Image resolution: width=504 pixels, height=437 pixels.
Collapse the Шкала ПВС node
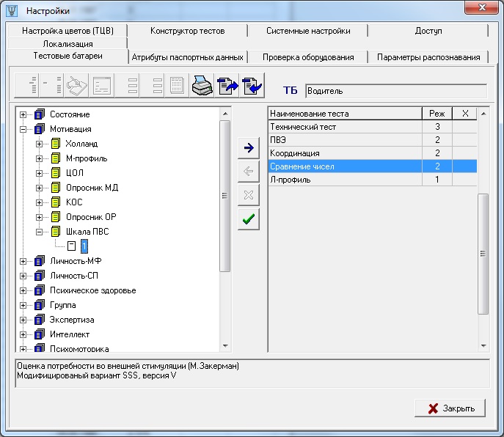[39, 232]
